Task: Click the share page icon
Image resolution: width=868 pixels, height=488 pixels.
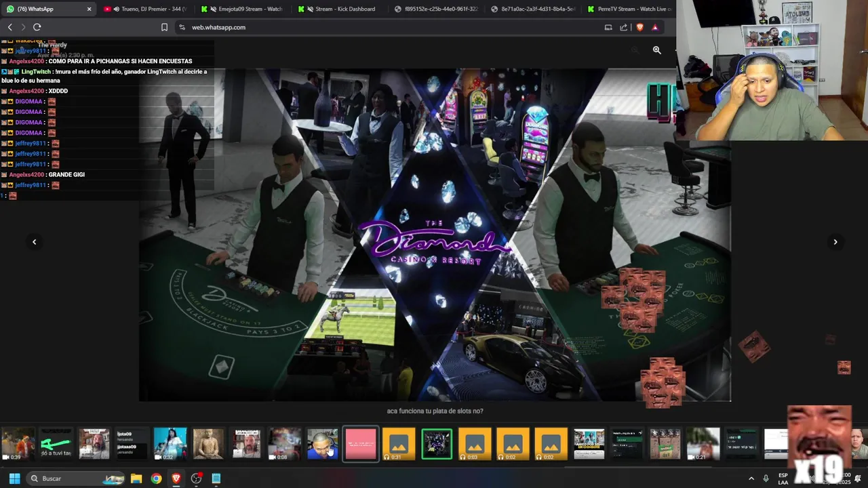Action: [x=624, y=27]
